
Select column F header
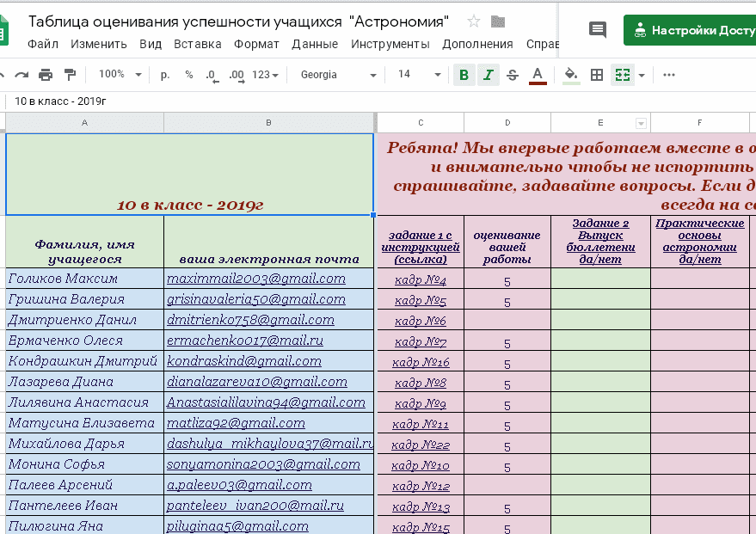tap(699, 122)
